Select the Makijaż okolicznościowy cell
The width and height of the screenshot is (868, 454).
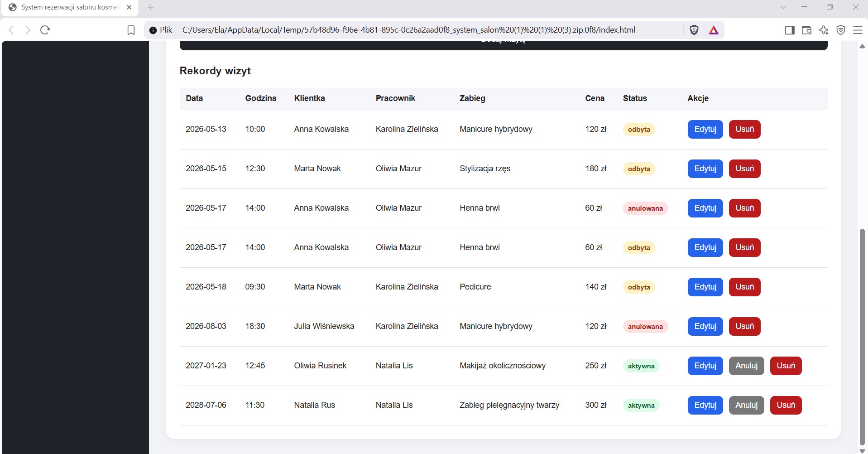[503, 366]
